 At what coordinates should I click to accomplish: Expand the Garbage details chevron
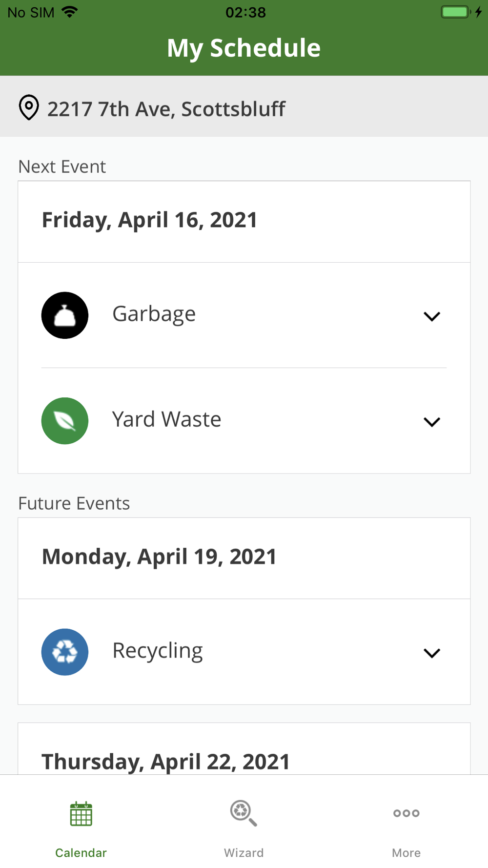(x=432, y=316)
